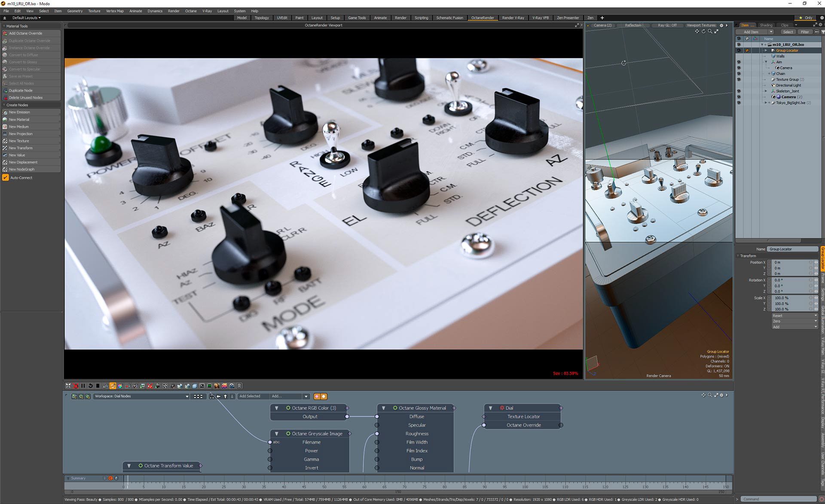Click the 3D viewport zoom magnifier icon

[x=710, y=31]
